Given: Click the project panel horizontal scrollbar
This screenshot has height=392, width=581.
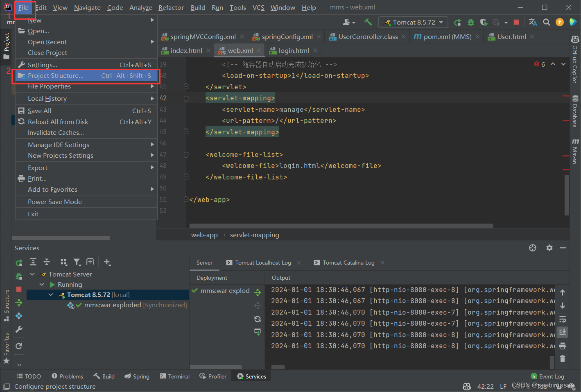Looking at the screenshot, I should click(61, 238).
